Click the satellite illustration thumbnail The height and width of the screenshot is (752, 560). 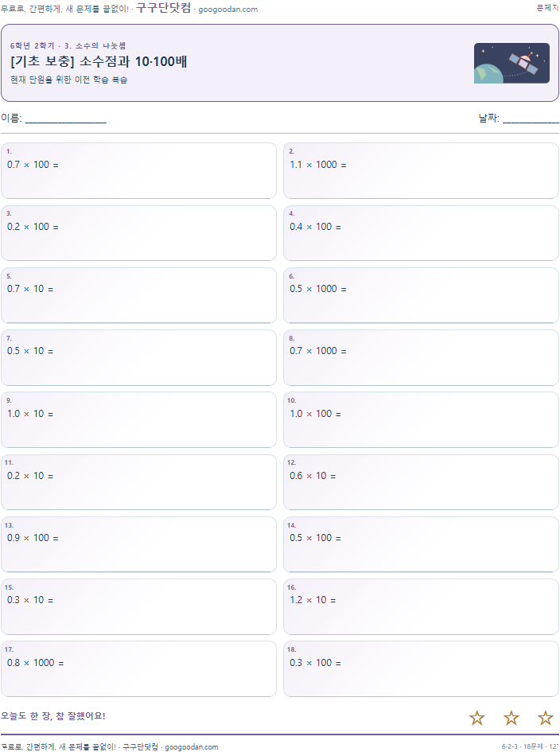point(511,64)
